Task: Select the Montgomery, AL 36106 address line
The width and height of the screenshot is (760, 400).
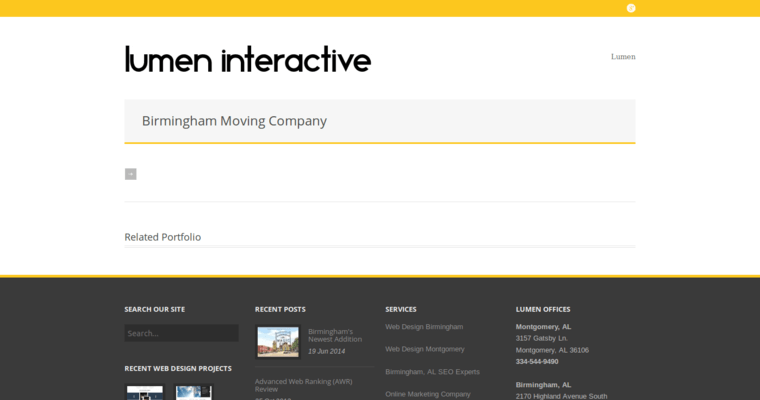Action: coord(552,350)
